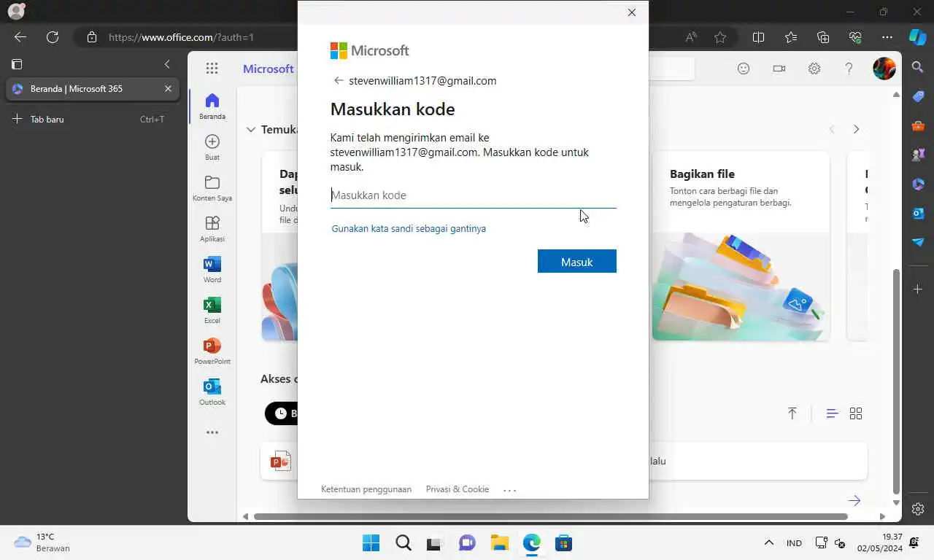Open the feedback smiley icon in Office header
Image resolution: width=934 pixels, height=560 pixels.
pos(744,69)
